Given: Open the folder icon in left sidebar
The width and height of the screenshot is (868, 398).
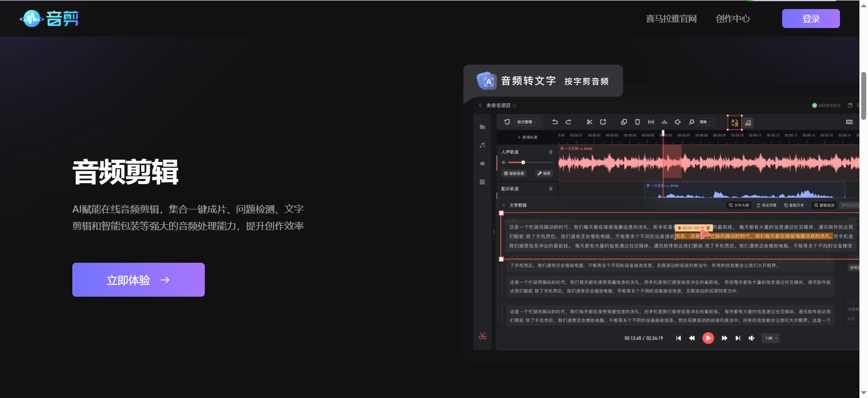Looking at the screenshot, I should 482,127.
